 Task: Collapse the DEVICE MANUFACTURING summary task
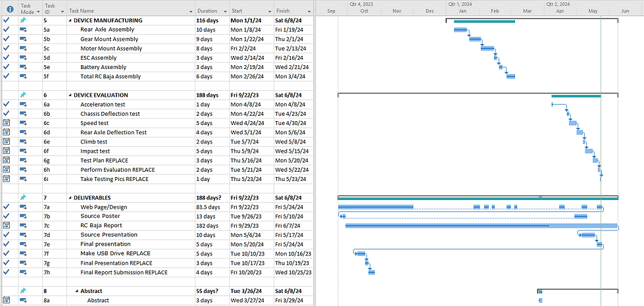tap(70, 20)
